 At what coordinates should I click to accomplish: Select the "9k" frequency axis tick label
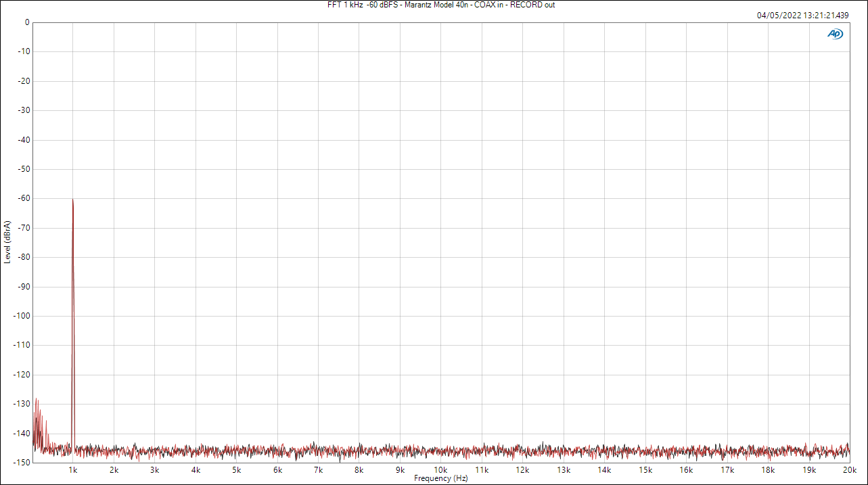(401, 470)
